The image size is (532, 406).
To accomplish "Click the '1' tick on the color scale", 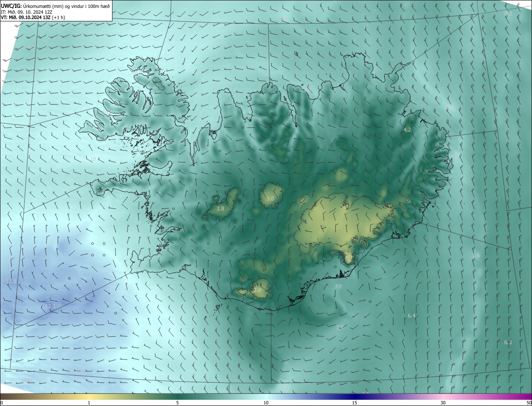I will [x=89, y=403].
